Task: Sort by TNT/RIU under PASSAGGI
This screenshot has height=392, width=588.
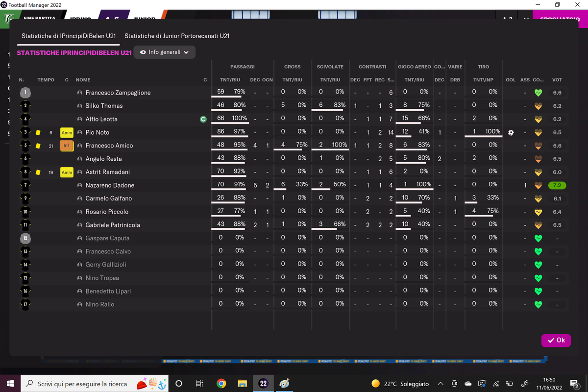Action: click(230, 80)
